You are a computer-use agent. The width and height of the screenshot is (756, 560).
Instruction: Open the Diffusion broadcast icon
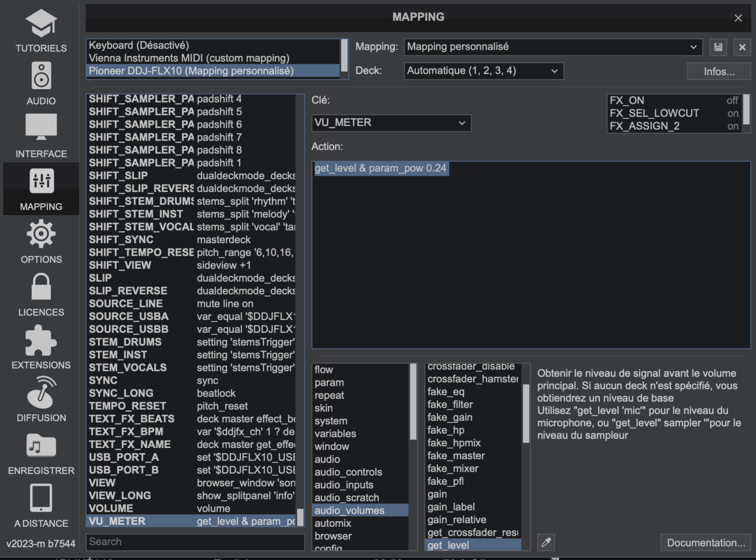pyautogui.click(x=41, y=393)
